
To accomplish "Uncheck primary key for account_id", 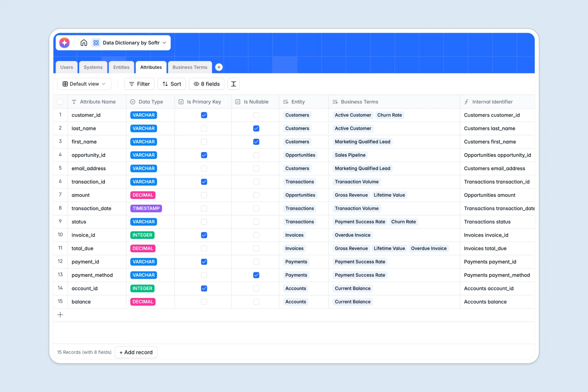I will [x=204, y=289].
